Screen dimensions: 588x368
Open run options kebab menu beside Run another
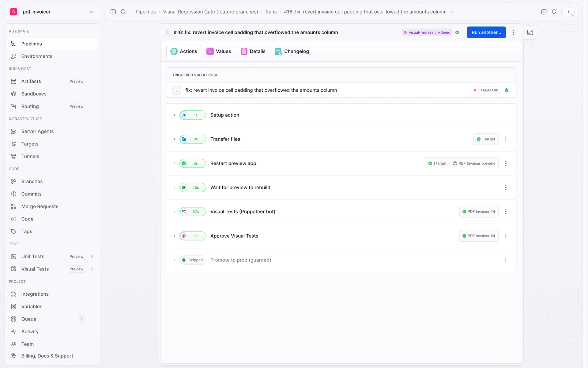(x=513, y=32)
